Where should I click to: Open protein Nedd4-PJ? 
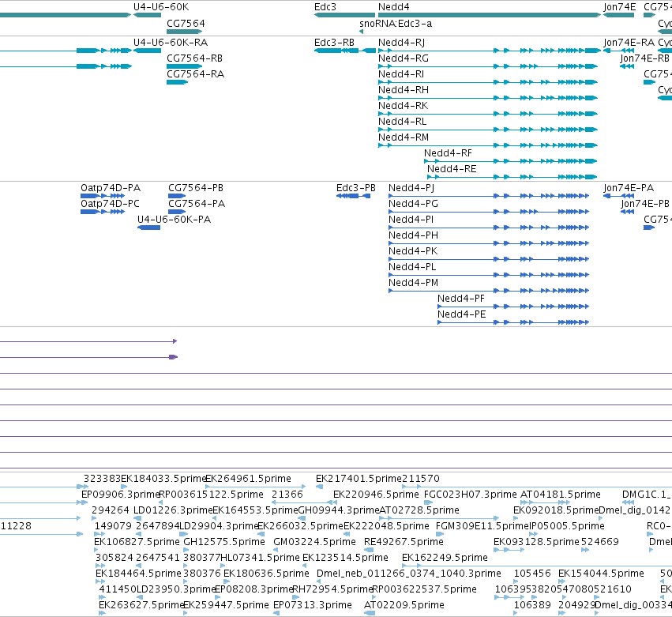(489, 196)
